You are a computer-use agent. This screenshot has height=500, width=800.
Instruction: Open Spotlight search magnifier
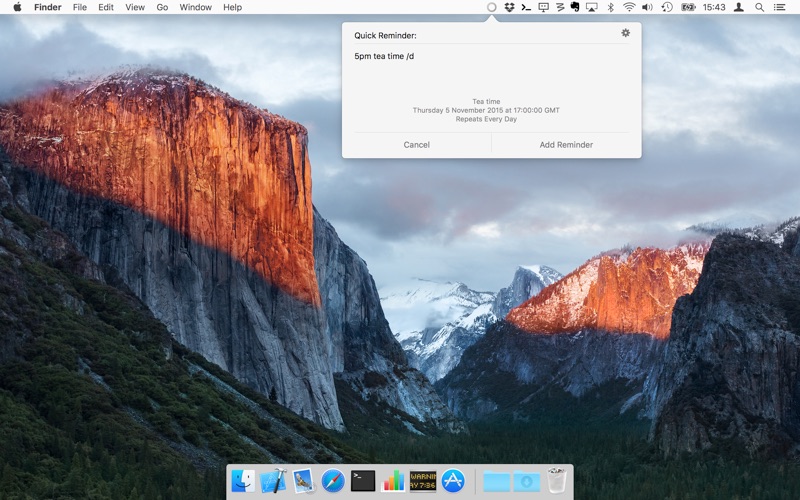[x=759, y=7]
